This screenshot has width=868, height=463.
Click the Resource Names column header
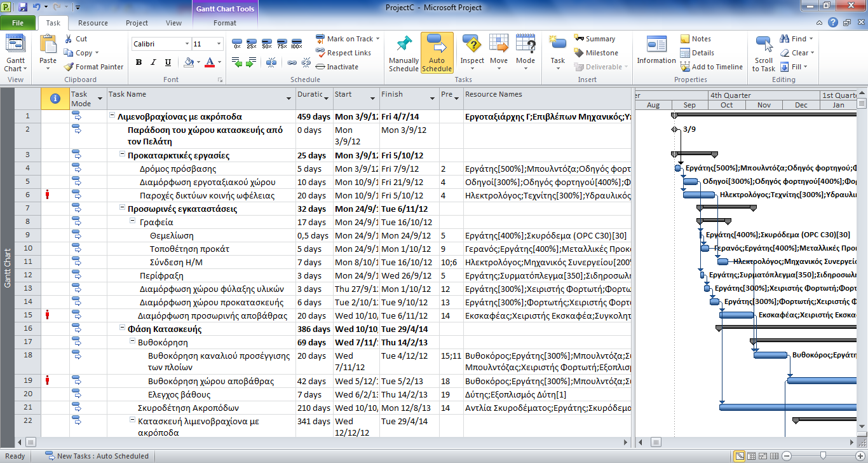[546, 98]
